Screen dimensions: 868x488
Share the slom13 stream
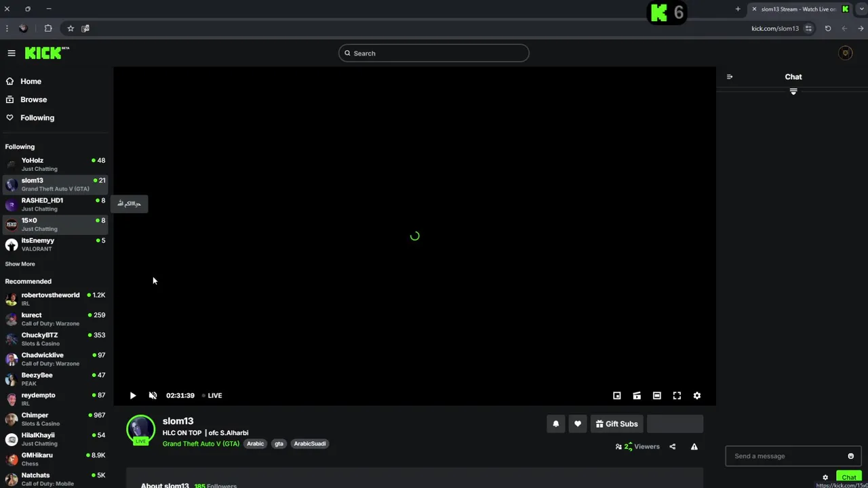pos(673,447)
